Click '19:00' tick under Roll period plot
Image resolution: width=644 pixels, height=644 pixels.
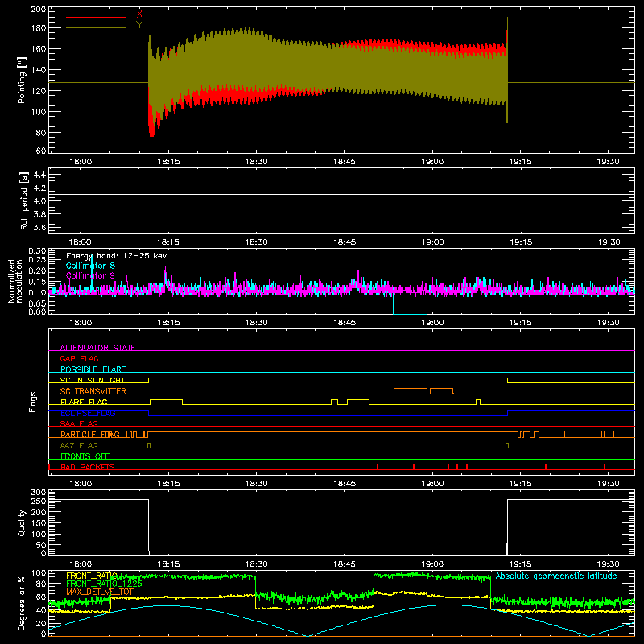(x=432, y=242)
